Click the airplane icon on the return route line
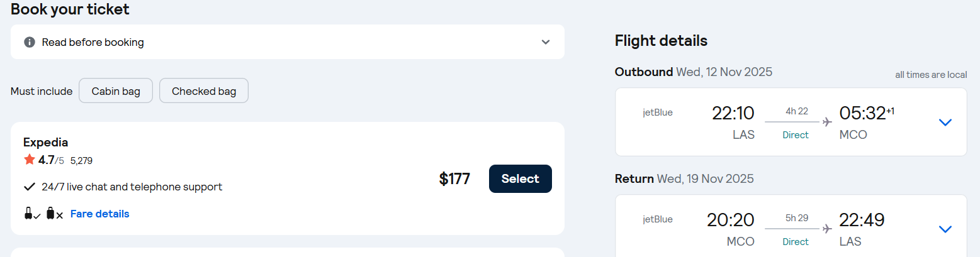Image resolution: width=980 pixels, height=257 pixels. pyautogui.click(x=827, y=229)
